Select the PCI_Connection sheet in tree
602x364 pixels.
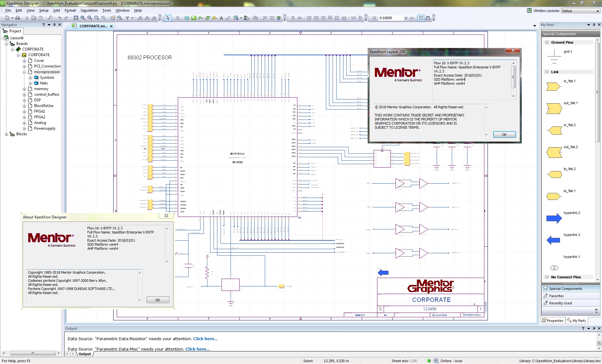(47, 66)
